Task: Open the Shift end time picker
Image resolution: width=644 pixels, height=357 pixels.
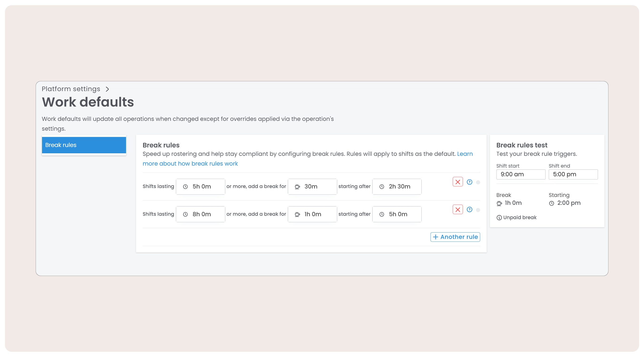Action: 573,174
